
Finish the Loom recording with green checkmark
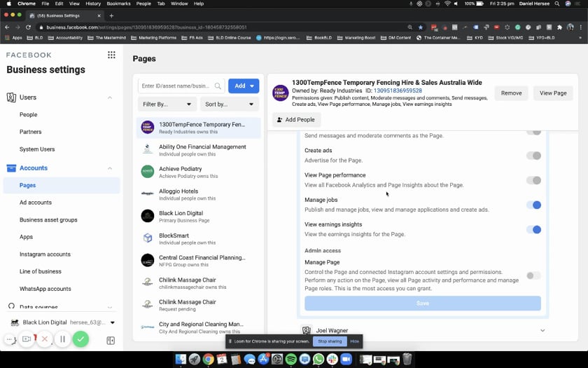(80, 339)
